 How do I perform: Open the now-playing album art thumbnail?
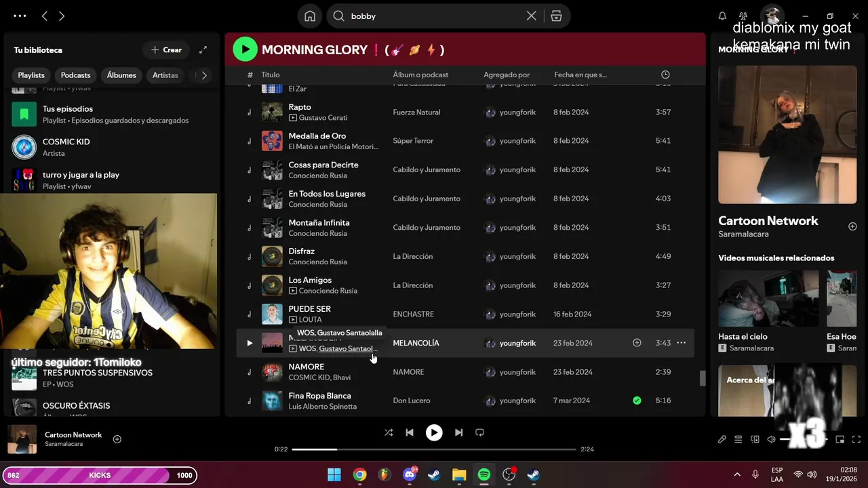(22, 439)
